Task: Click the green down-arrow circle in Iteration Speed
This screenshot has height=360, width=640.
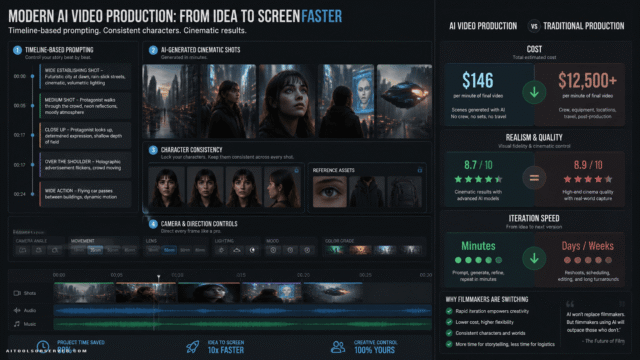Action: (534, 258)
